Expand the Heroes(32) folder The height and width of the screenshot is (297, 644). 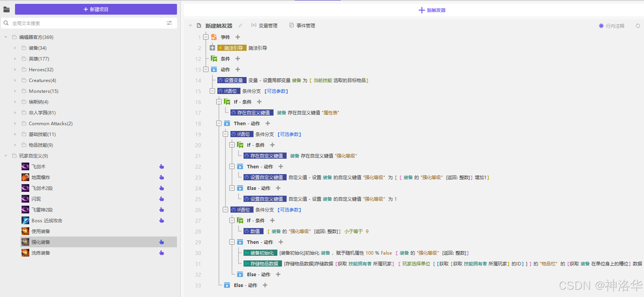tap(15, 70)
